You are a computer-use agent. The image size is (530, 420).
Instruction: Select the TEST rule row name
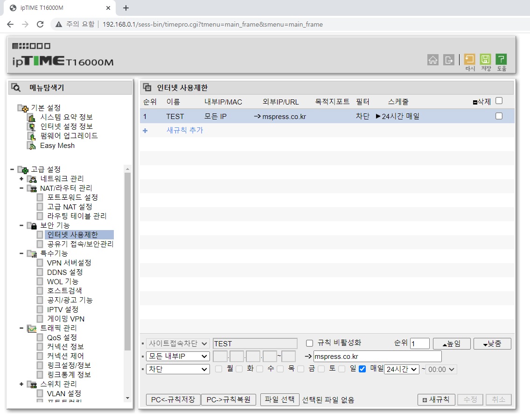click(x=175, y=116)
